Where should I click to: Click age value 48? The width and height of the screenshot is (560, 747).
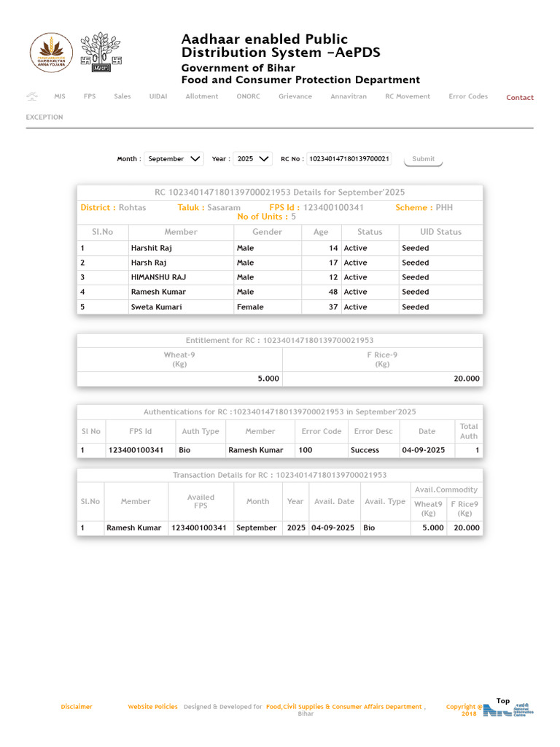(x=333, y=292)
